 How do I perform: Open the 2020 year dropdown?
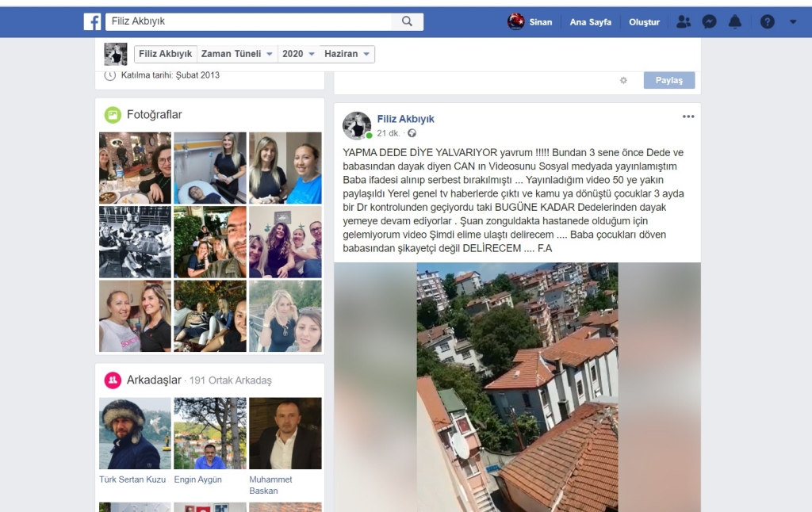(x=299, y=54)
